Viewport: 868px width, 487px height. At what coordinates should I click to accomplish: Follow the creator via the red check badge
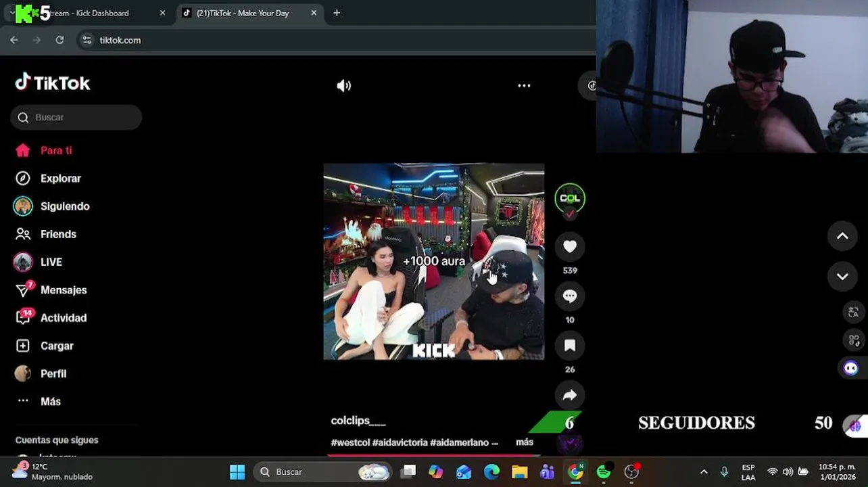point(570,214)
